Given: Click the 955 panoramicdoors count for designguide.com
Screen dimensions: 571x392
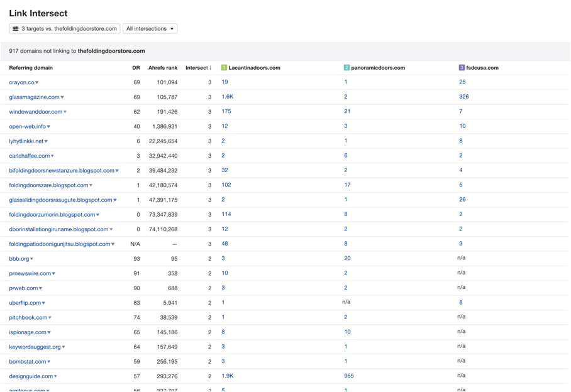Looking at the screenshot, I should pos(349,376).
